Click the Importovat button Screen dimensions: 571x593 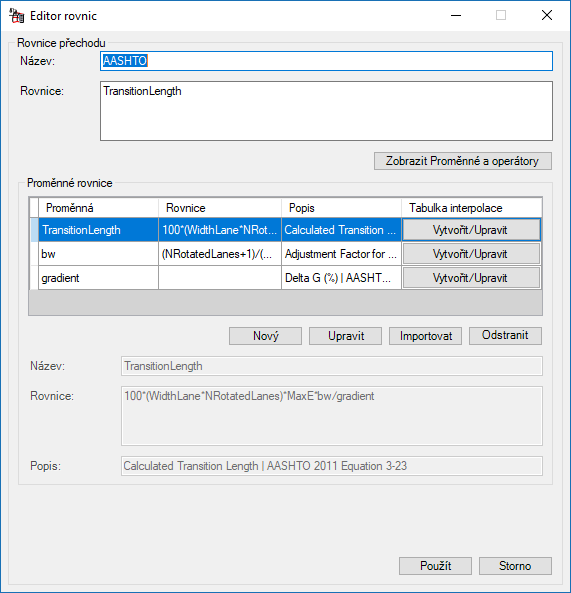tap(425, 336)
